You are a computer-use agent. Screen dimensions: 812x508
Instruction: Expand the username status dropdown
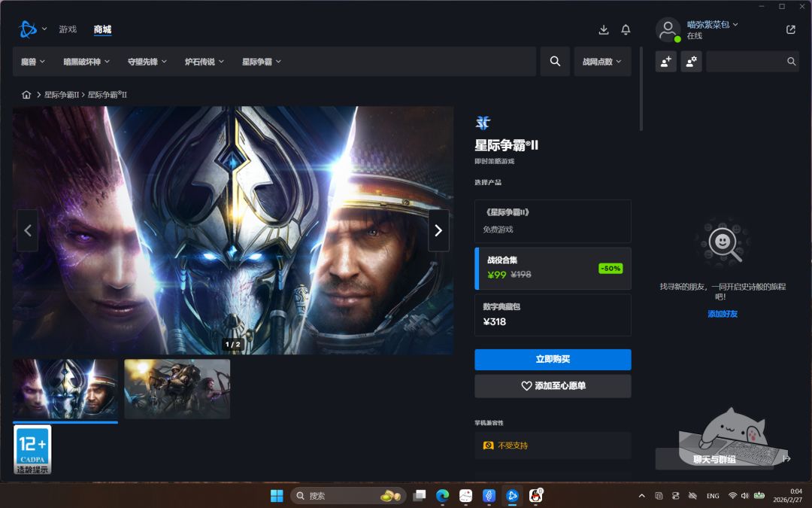[735, 24]
